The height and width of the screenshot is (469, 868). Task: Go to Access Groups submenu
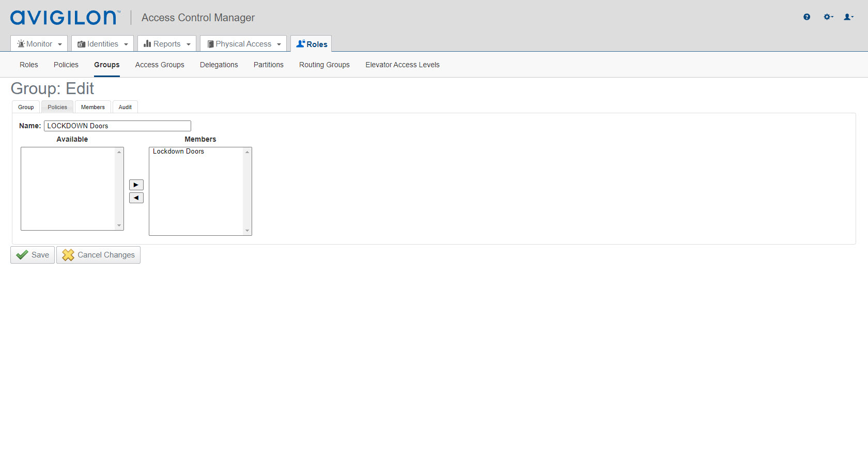point(160,65)
